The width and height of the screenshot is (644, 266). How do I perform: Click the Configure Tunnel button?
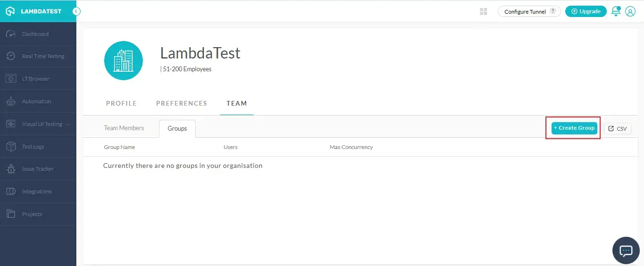(x=529, y=12)
